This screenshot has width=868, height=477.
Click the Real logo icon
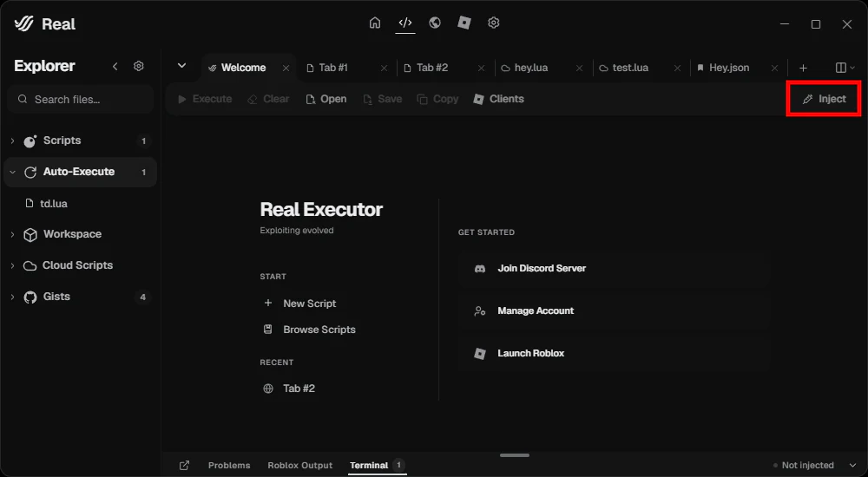(x=23, y=23)
